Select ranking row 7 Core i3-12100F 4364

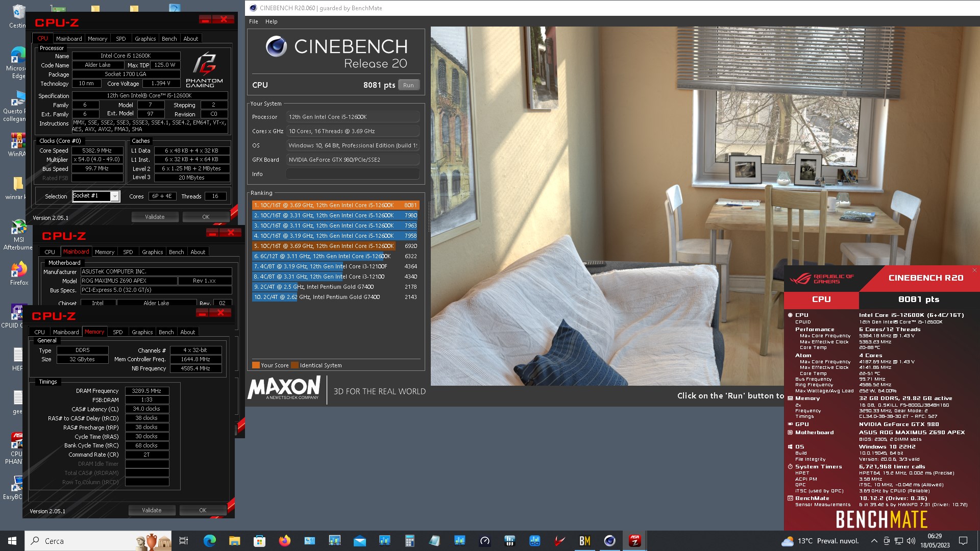point(335,266)
